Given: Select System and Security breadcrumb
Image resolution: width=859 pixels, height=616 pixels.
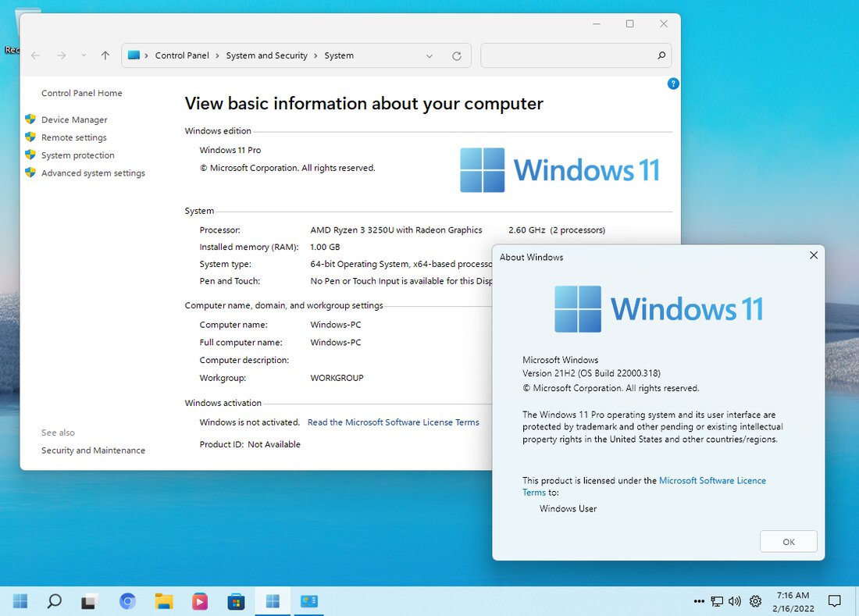Looking at the screenshot, I should click(x=267, y=55).
